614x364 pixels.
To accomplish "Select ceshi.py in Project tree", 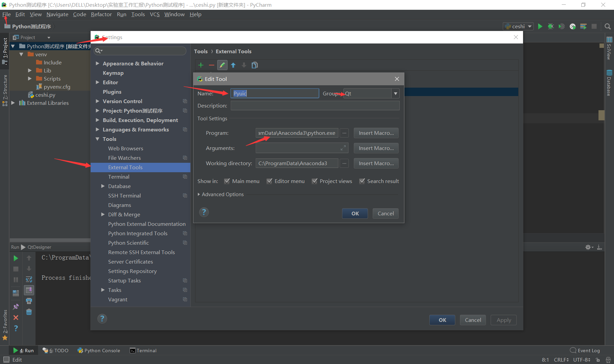I will pyautogui.click(x=45, y=95).
